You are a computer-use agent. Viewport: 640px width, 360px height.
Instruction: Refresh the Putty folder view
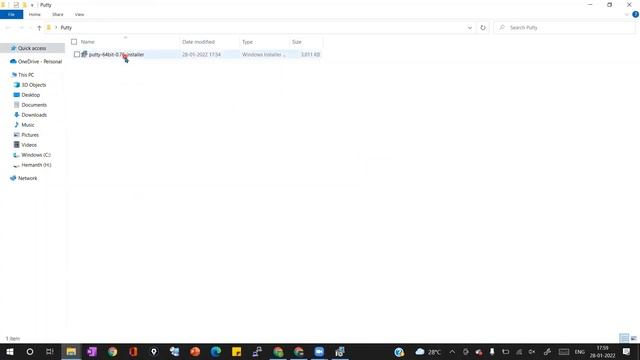(x=483, y=27)
